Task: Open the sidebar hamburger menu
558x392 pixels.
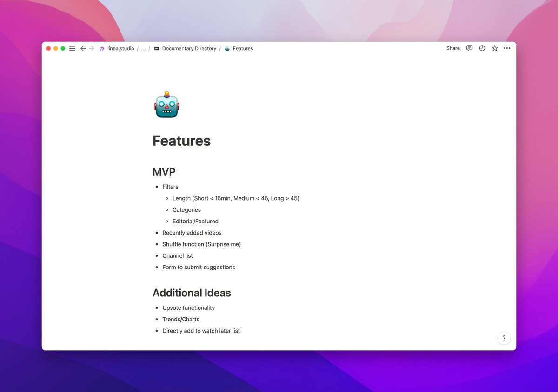Action: click(72, 48)
